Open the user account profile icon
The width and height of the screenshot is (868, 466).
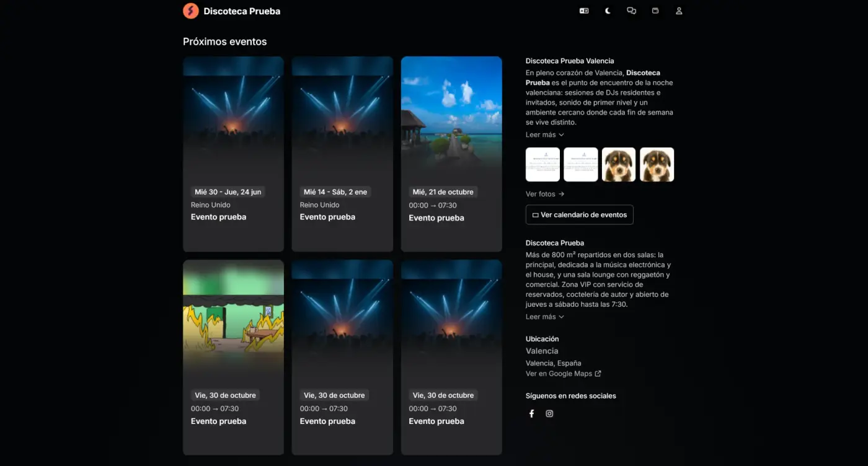pos(679,11)
